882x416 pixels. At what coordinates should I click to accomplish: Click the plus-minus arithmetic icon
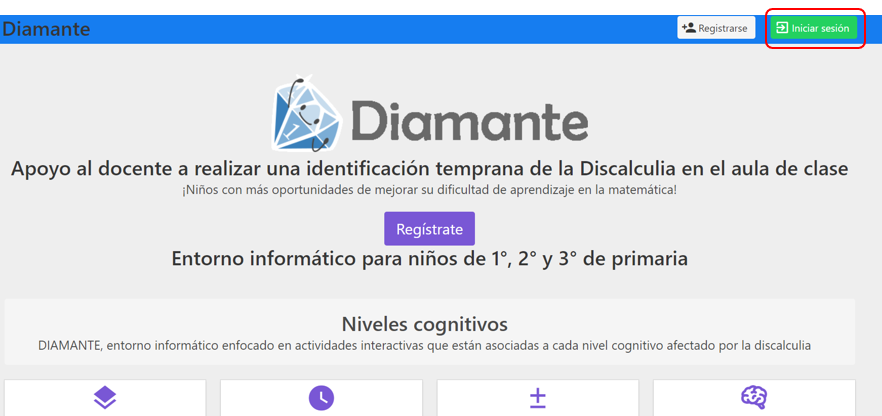[537, 398]
